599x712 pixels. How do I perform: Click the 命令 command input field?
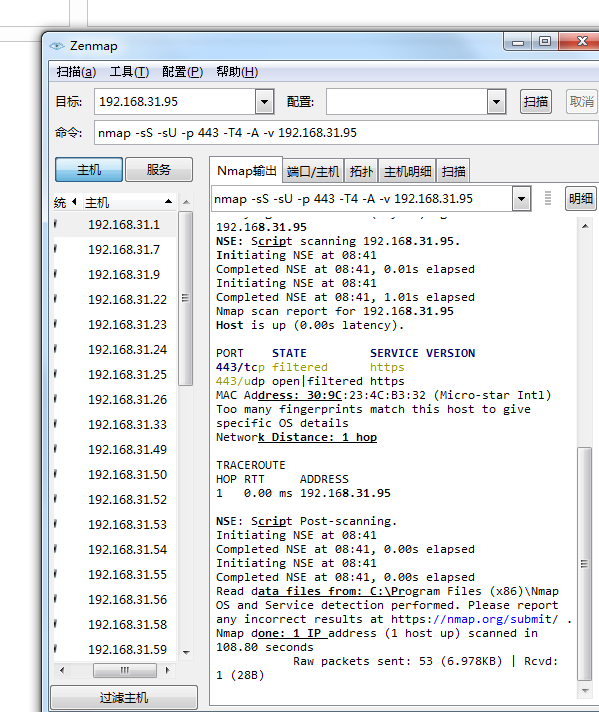pyautogui.click(x=346, y=133)
